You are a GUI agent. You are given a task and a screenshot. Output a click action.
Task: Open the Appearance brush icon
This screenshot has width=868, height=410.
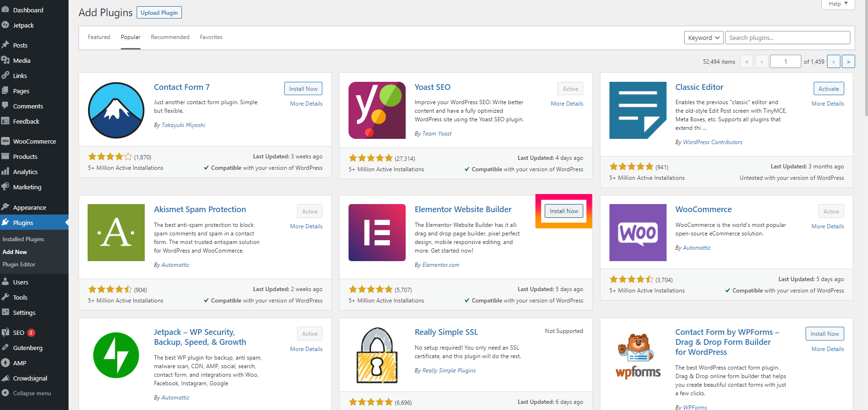pos(5,207)
